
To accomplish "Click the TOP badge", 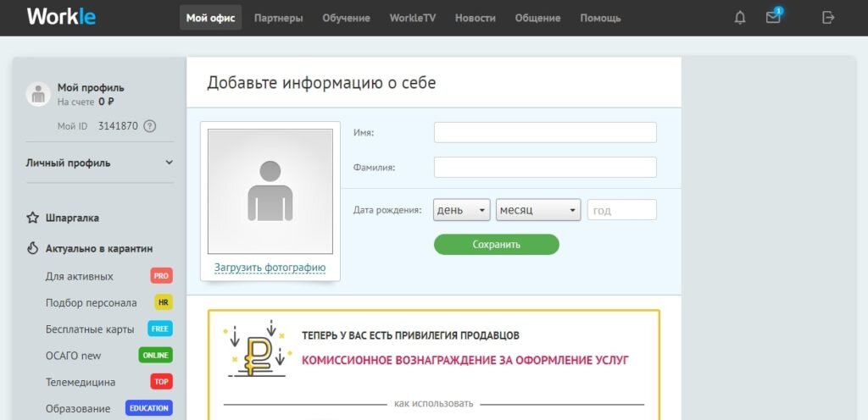I will [x=161, y=382].
